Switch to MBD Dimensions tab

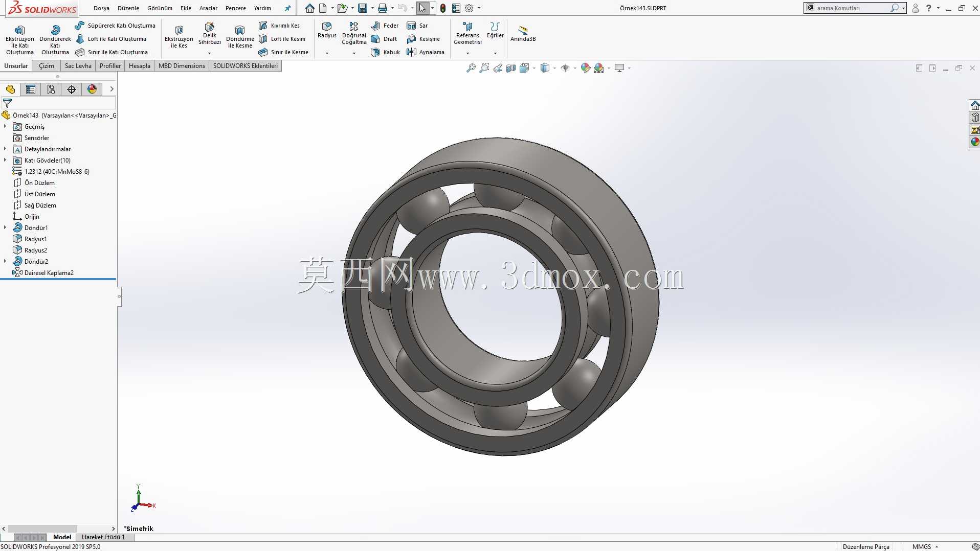point(182,66)
